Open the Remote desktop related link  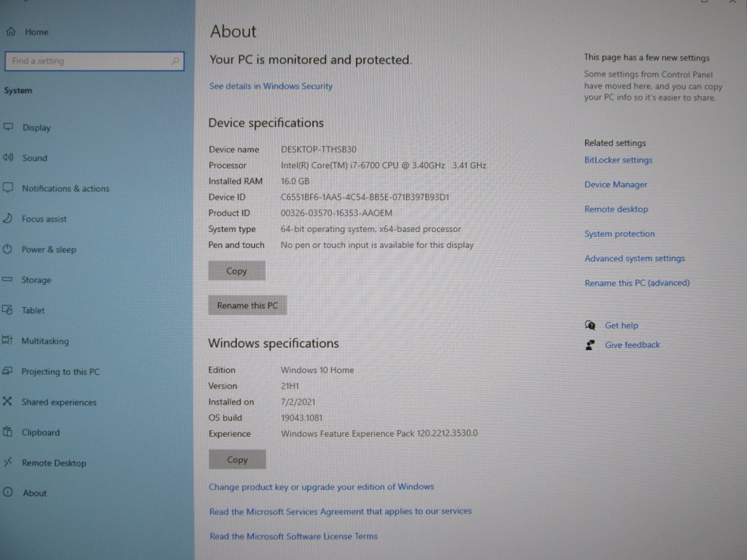[616, 209]
